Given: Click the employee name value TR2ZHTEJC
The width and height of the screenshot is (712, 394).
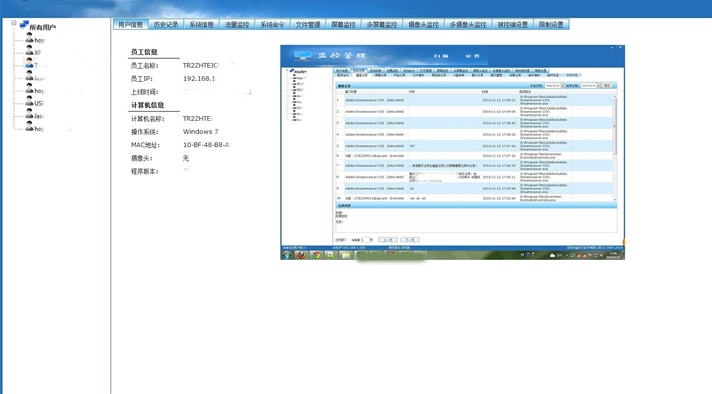Looking at the screenshot, I should click(x=202, y=65).
